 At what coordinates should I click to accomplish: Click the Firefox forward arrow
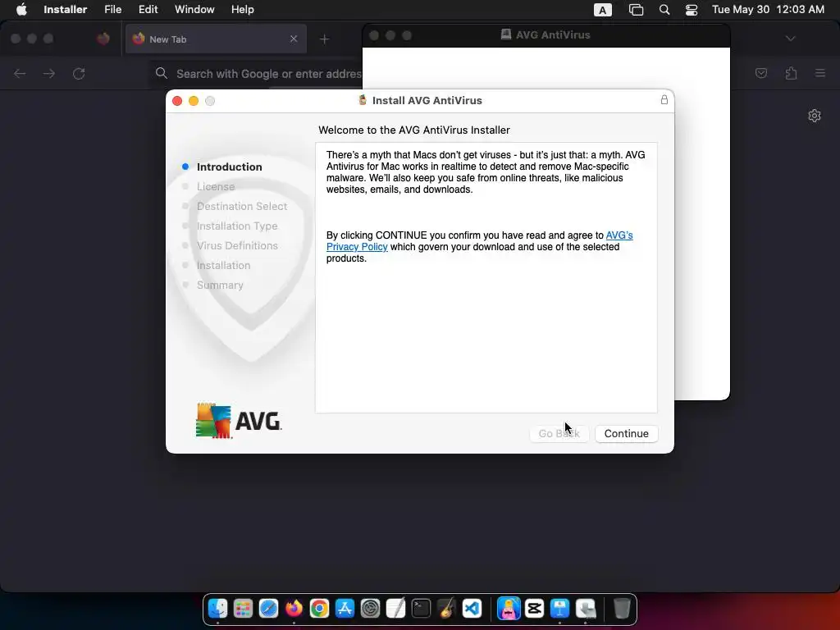tap(48, 73)
